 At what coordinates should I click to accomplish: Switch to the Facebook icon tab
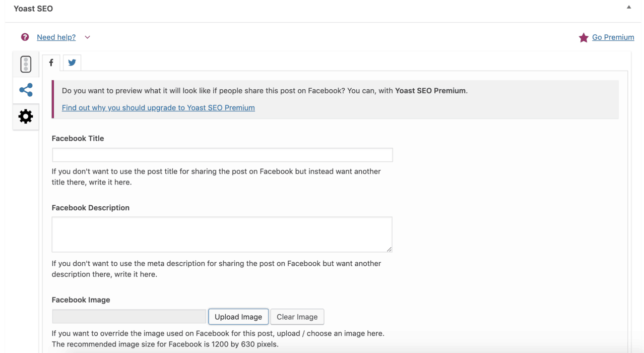pos(51,63)
